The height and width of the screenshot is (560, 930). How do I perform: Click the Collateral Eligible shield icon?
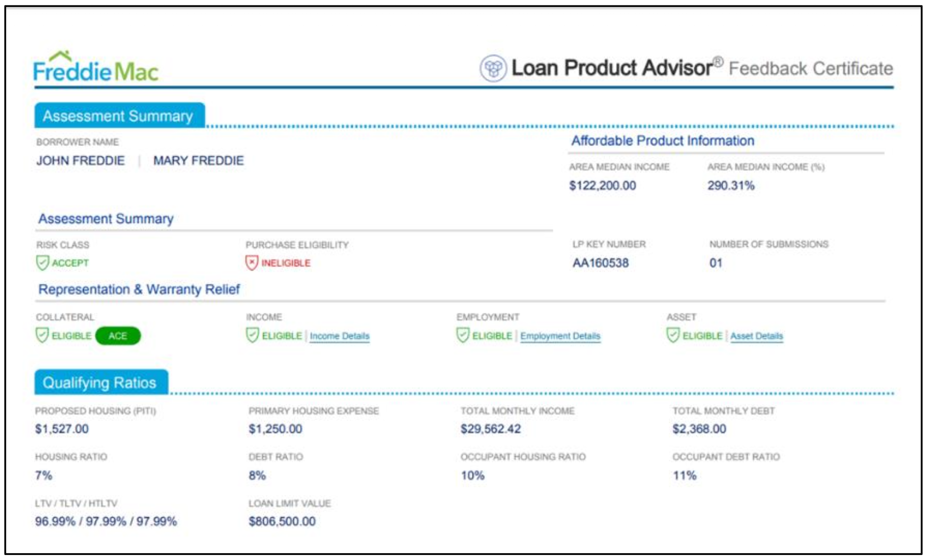(42, 336)
